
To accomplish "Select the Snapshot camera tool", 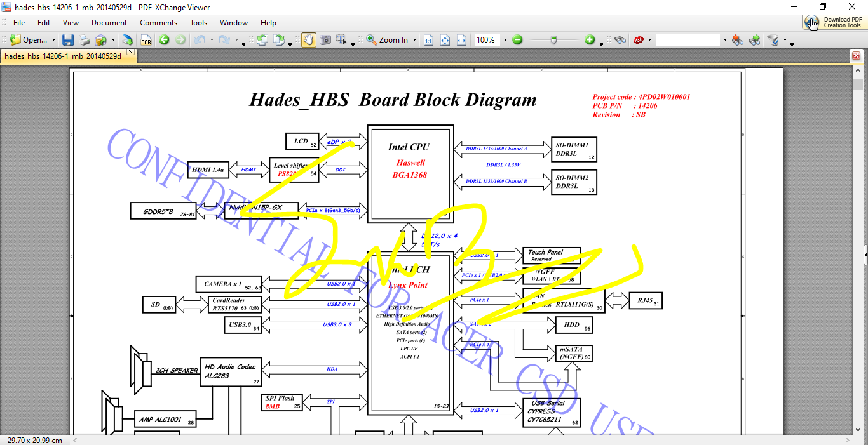I will point(325,40).
